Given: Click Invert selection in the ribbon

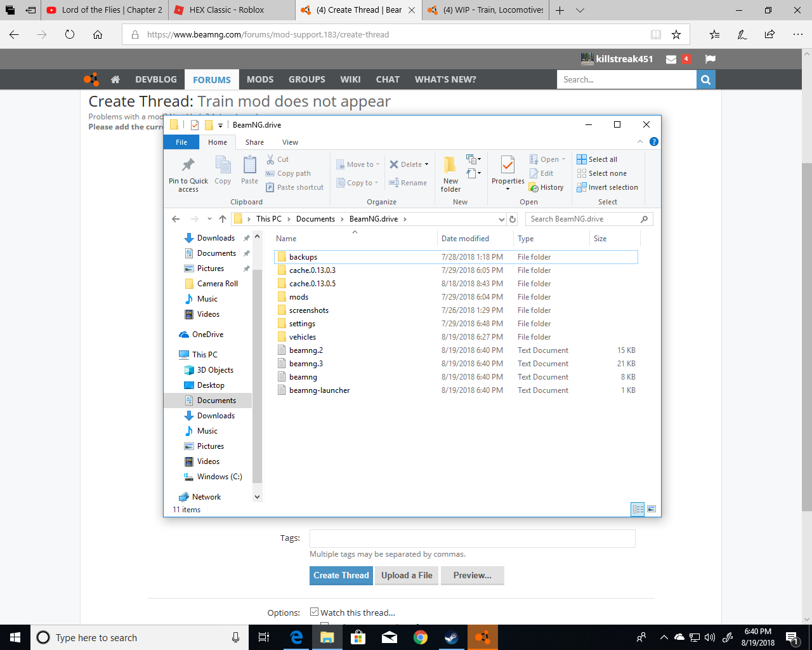Looking at the screenshot, I should pyautogui.click(x=608, y=187).
